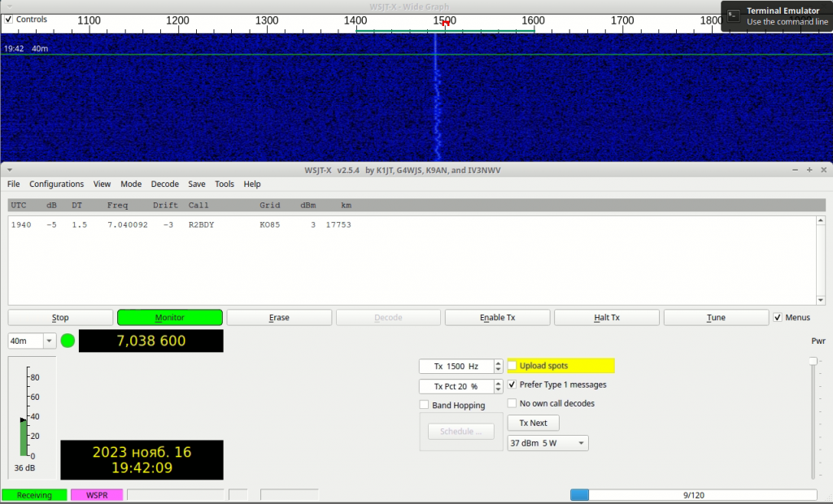
Task: Click the red Tx marker at 1500
Action: 446,23
